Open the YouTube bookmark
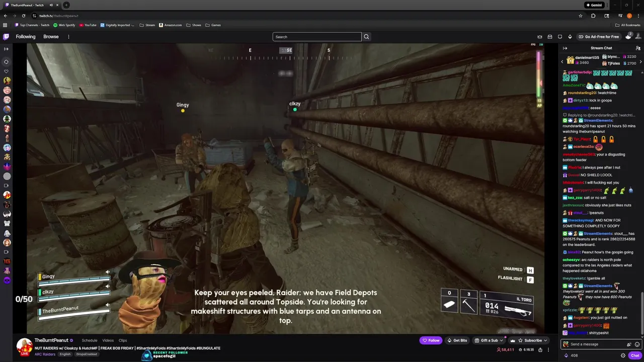The image size is (644, 362). (x=88, y=25)
